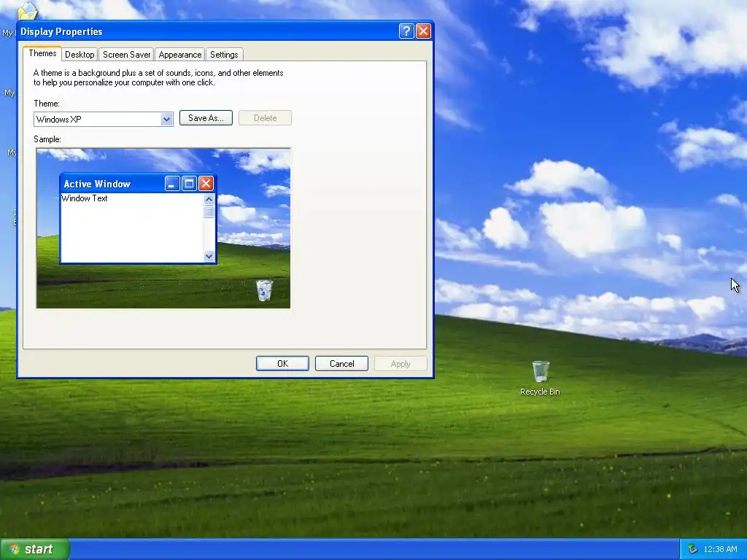Select the Themes tab
747x560 pixels.
pos(42,53)
